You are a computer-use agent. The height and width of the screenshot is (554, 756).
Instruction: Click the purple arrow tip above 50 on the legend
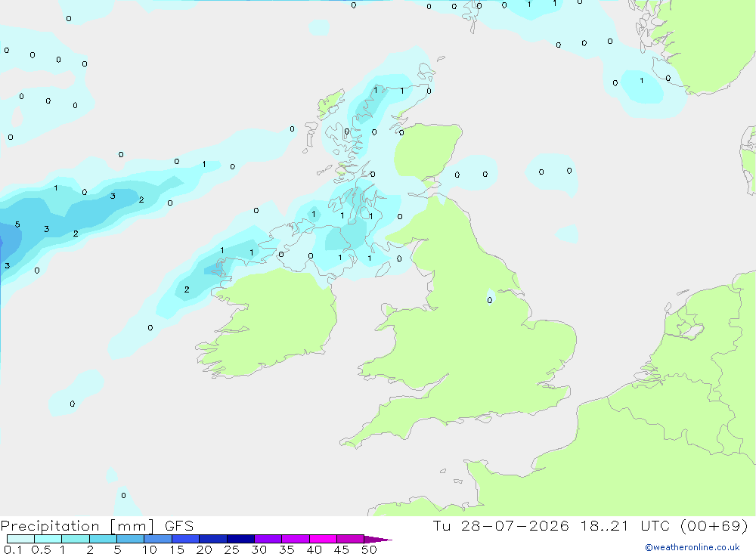(x=377, y=540)
